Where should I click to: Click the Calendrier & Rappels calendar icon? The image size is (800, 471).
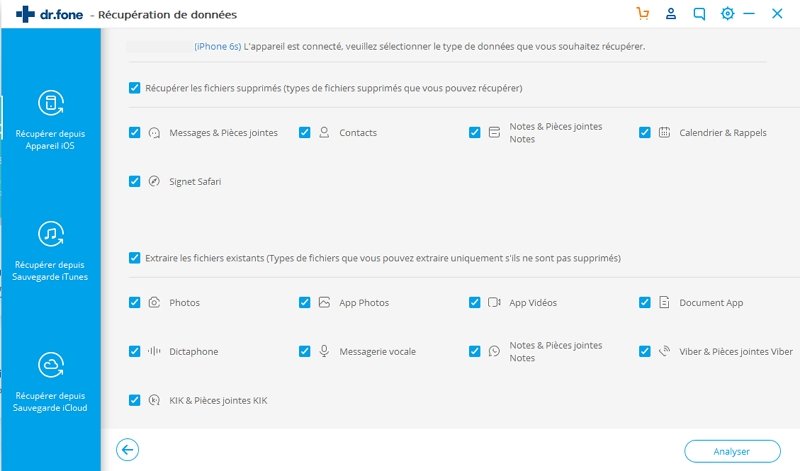(664, 133)
